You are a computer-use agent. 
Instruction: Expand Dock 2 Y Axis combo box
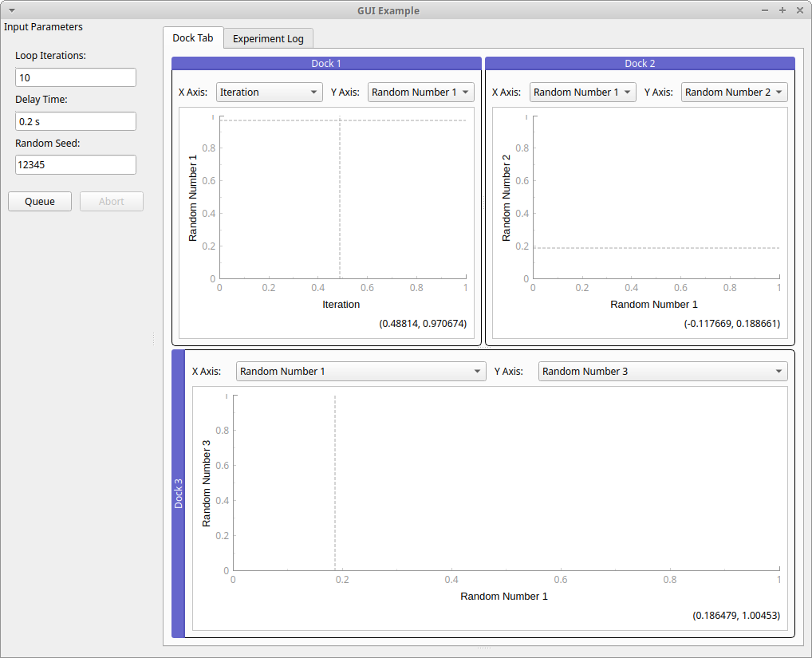click(x=734, y=93)
